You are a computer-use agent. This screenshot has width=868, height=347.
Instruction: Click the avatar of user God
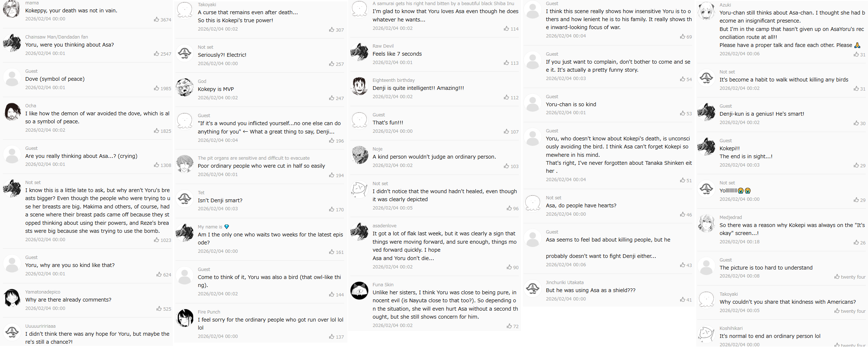click(x=185, y=87)
